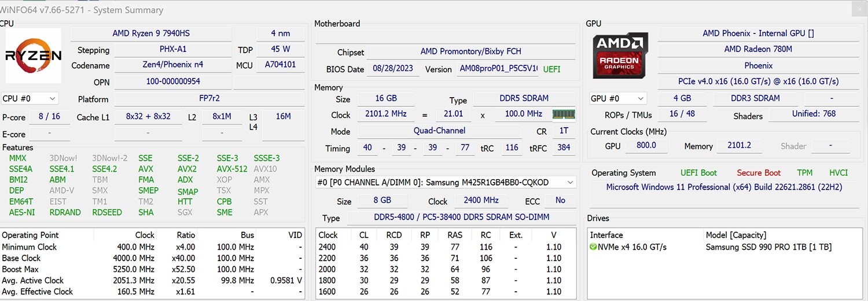Viewport: 868px width, 301px height.
Task: Click the green NVMe status checkmark icon
Action: 594,247
